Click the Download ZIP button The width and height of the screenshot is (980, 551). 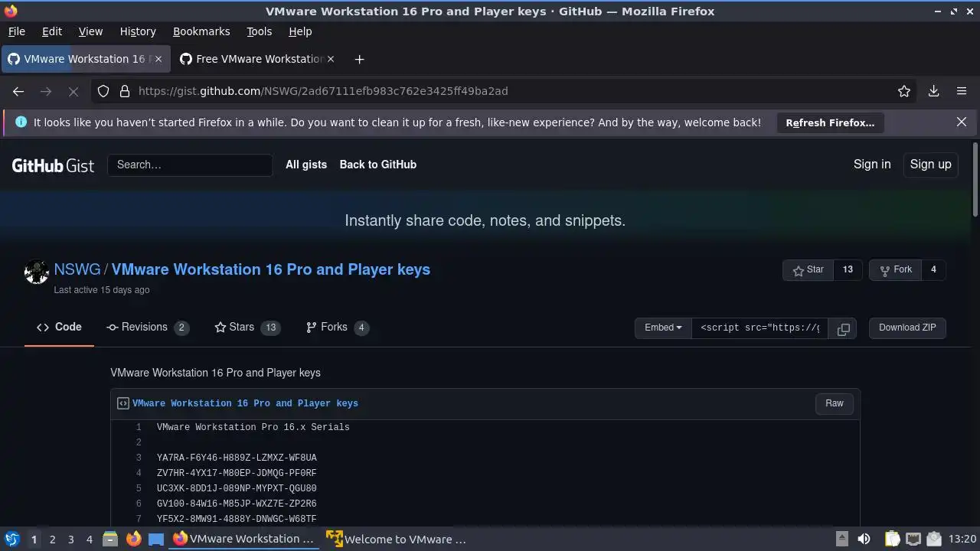907,328
